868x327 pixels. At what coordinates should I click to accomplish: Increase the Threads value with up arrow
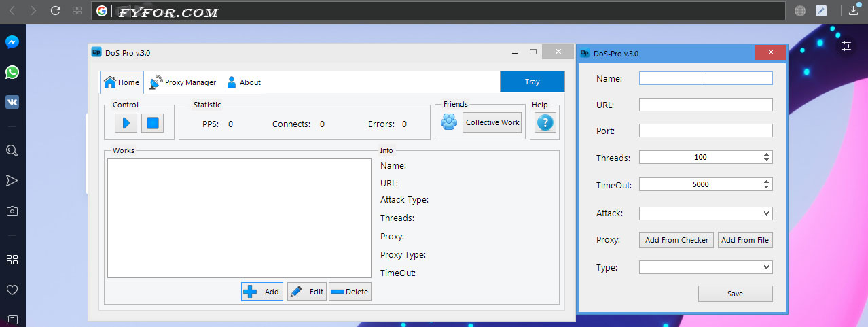767,154
